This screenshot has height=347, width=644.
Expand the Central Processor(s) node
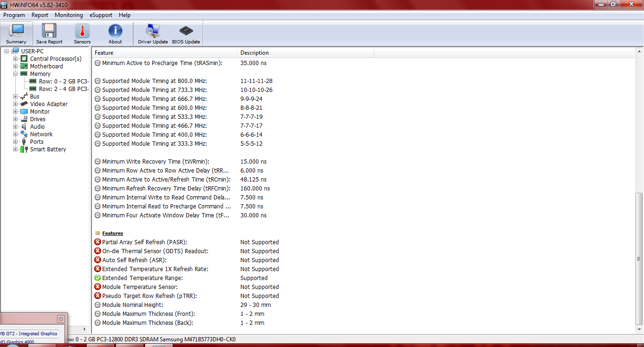pos(16,58)
